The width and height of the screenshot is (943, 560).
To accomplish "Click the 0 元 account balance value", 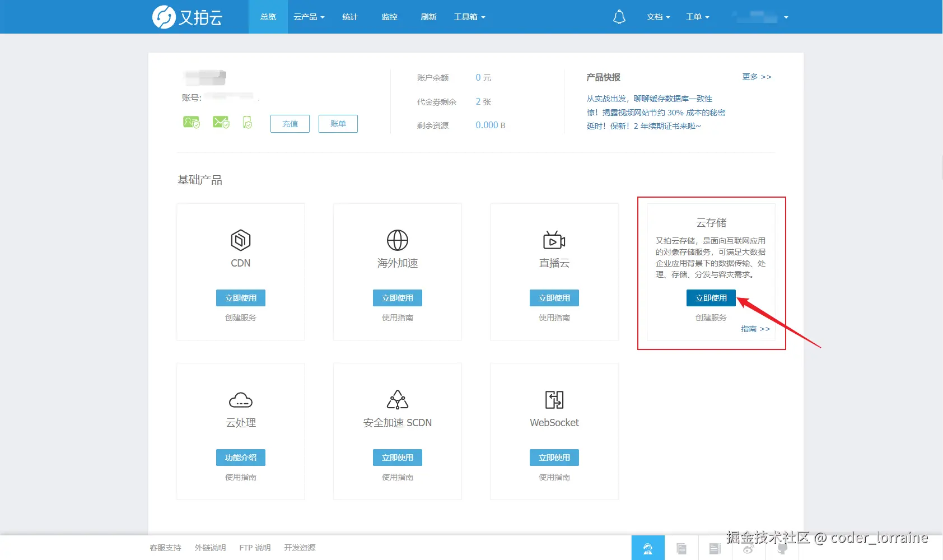I will pyautogui.click(x=483, y=78).
